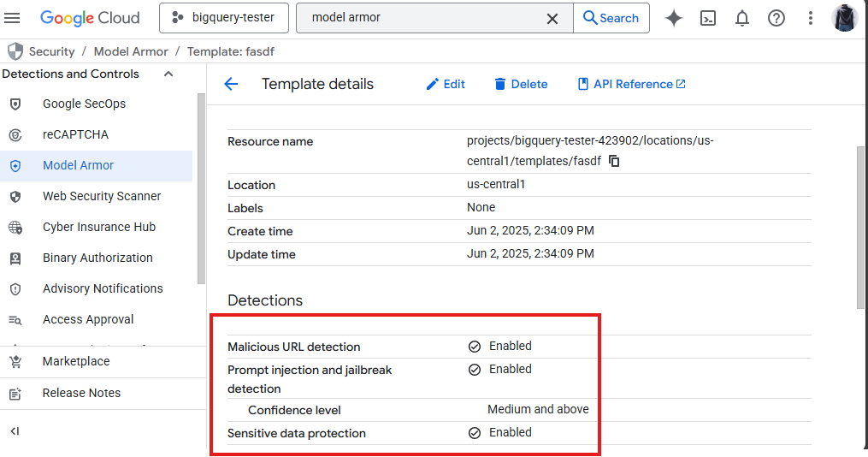Clear the search box with the X icon

(x=552, y=18)
